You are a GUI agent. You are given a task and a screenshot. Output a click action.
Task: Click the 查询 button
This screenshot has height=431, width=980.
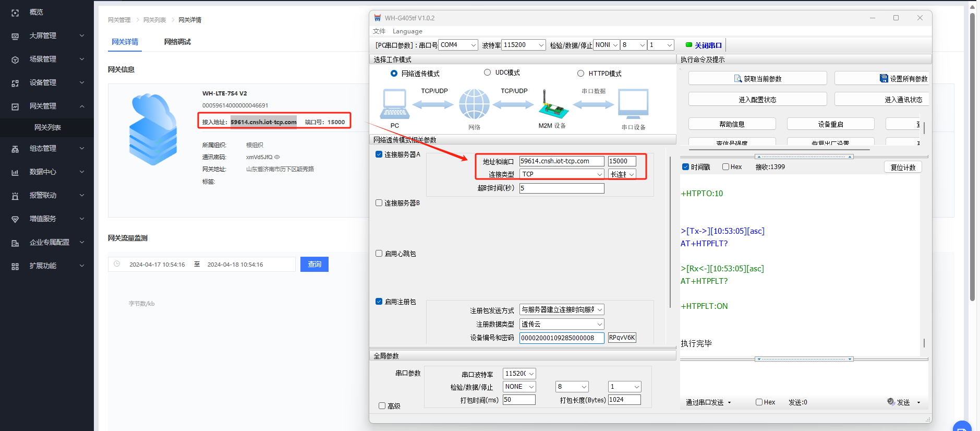(x=314, y=265)
